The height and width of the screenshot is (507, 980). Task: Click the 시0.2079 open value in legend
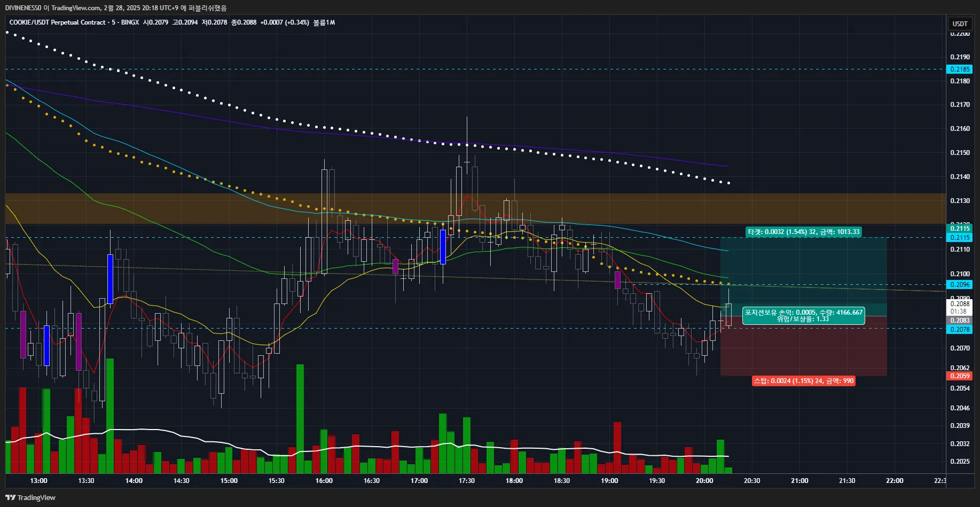(x=155, y=22)
